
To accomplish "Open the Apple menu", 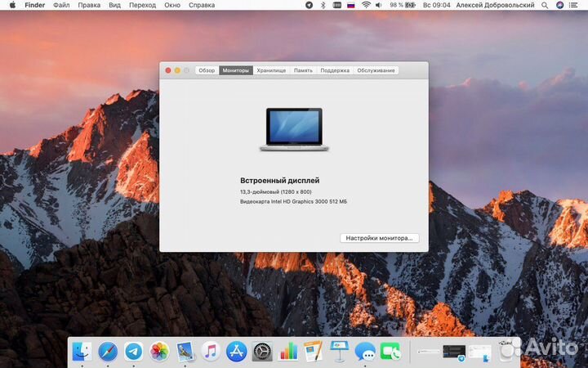I will (x=12, y=5).
